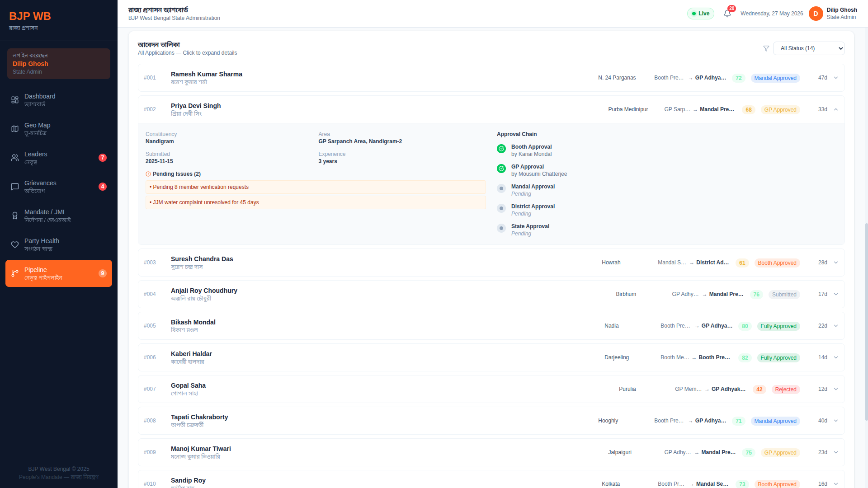This screenshot has width=868, height=488.
Task: Collapse Priya Devi Singh application row
Action: coord(491,109)
